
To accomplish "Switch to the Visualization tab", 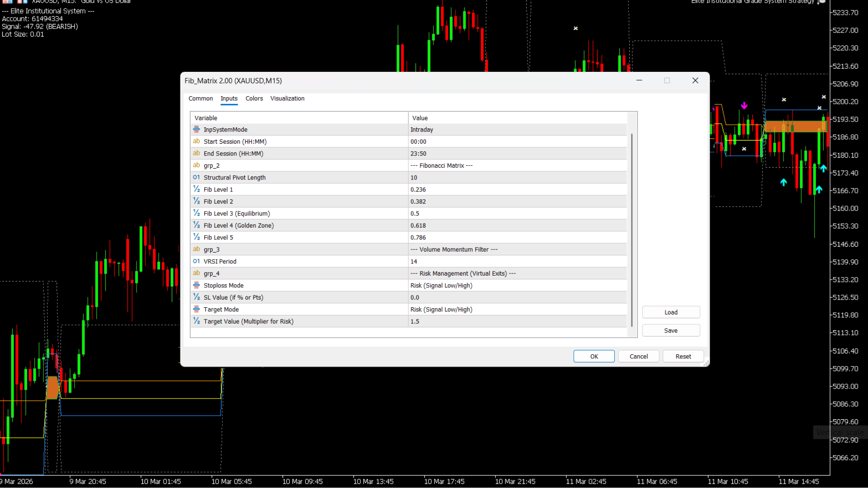I will click(x=287, y=99).
